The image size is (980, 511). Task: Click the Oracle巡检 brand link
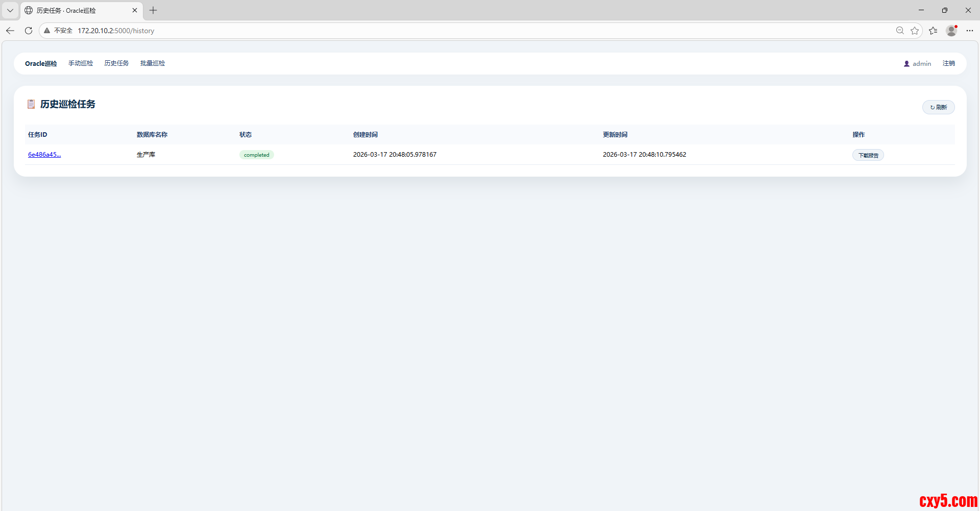(x=41, y=64)
